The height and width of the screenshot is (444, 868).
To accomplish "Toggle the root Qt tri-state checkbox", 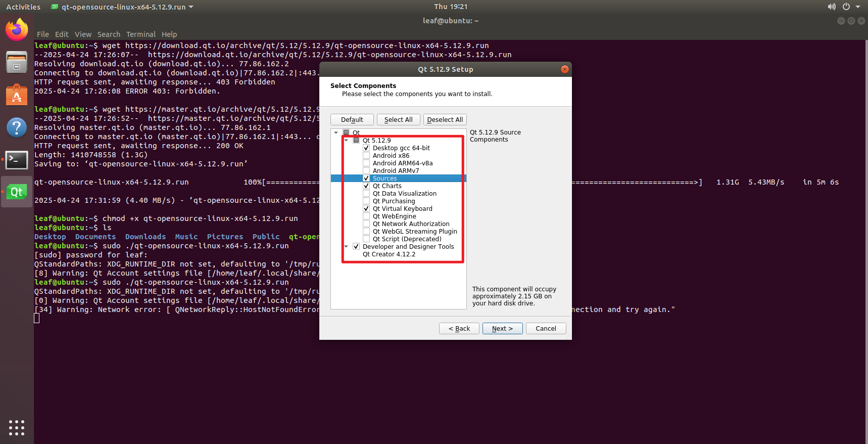I will tap(346, 133).
